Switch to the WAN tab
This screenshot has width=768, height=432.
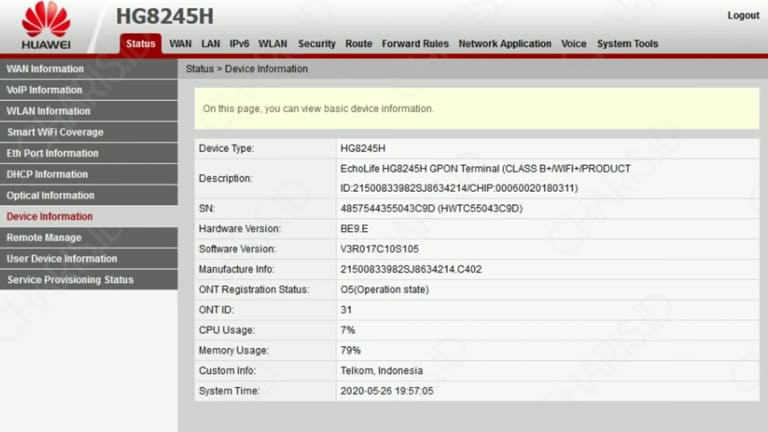coord(180,44)
